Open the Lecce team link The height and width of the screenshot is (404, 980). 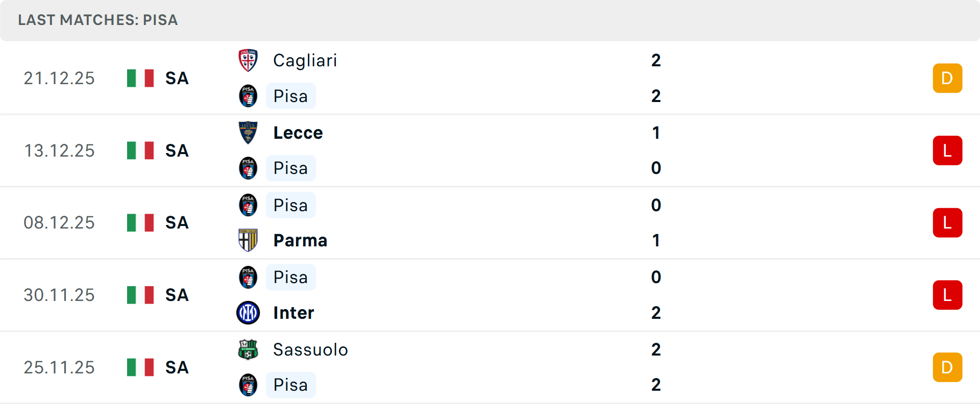point(298,133)
